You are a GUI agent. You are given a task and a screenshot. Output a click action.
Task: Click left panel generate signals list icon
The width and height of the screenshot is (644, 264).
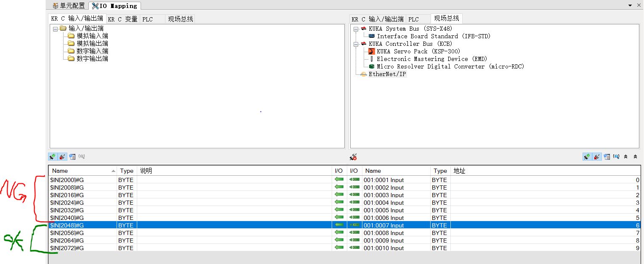72,157
